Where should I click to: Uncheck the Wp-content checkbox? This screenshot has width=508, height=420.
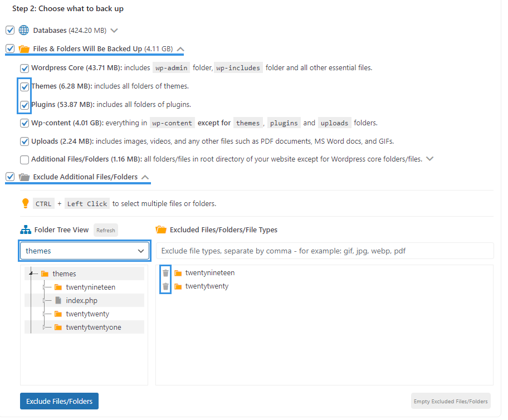(25, 123)
